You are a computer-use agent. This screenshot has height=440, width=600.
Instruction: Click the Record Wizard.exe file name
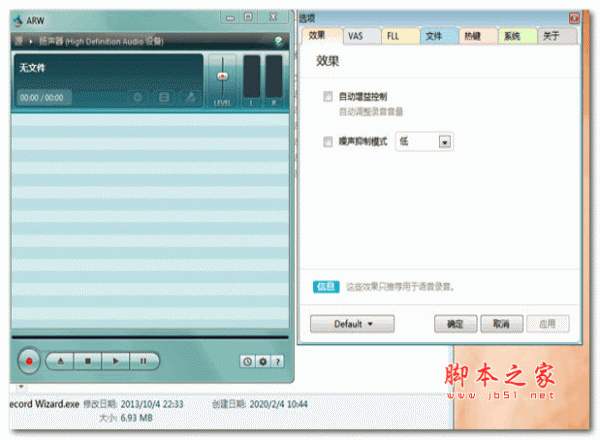point(44,404)
